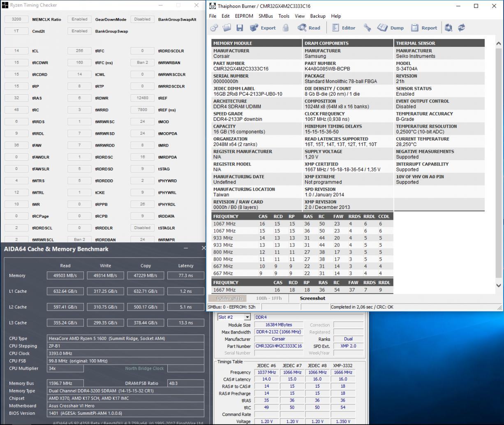
Task: Click the CPU Type field in AIDA64
Action: (x=126, y=339)
